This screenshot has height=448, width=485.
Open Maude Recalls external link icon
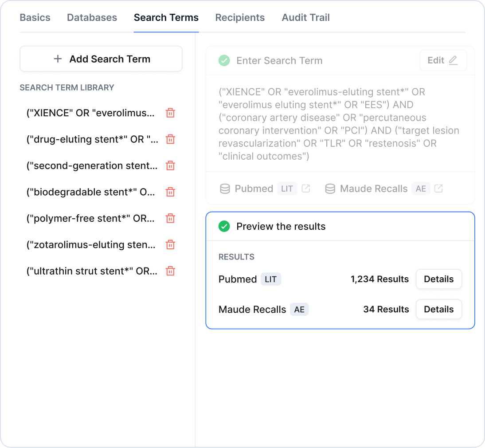click(x=438, y=189)
